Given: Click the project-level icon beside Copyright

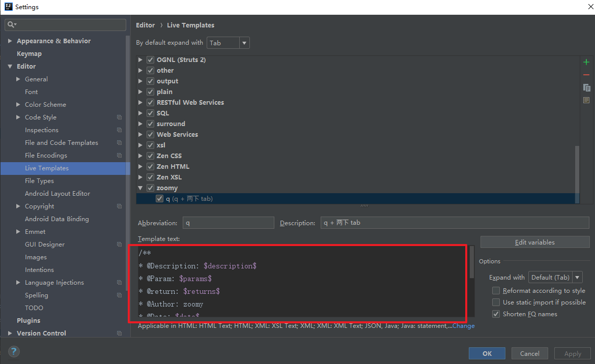Looking at the screenshot, I should point(119,206).
